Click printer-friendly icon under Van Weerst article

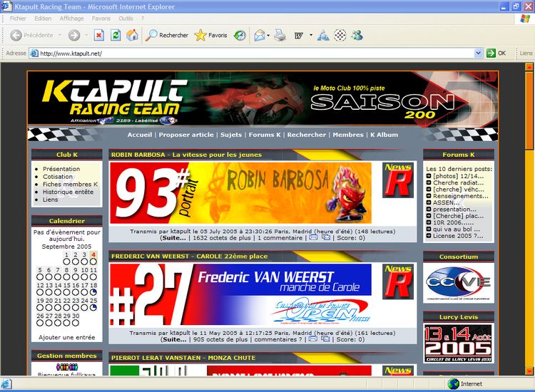tap(313, 339)
